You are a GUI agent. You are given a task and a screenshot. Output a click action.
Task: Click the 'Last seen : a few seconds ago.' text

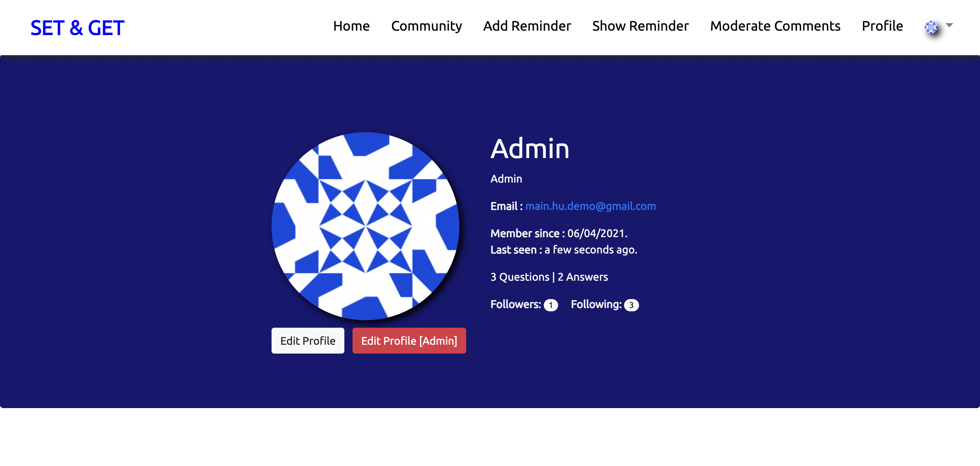coord(563,249)
